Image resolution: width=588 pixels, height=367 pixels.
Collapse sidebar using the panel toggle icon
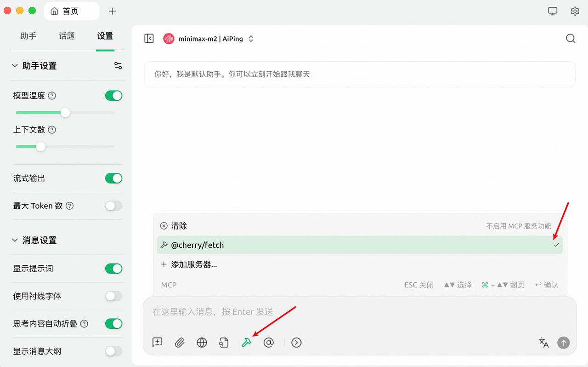point(149,39)
